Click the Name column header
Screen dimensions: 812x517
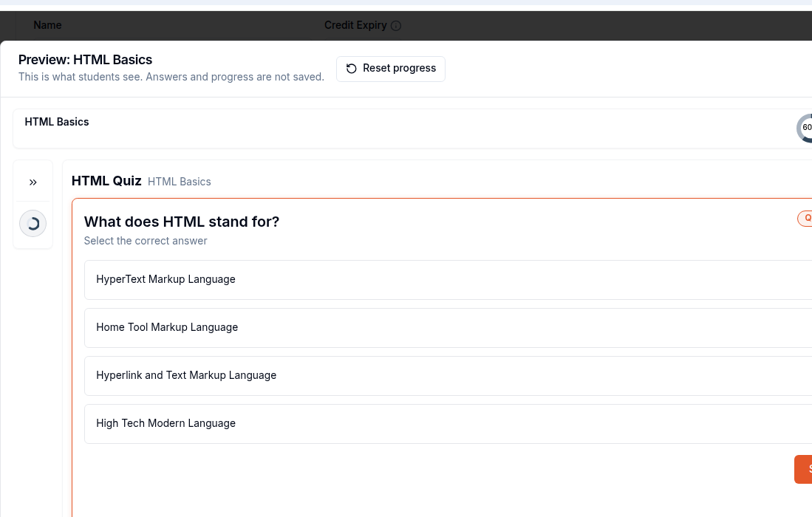pyautogui.click(x=47, y=25)
